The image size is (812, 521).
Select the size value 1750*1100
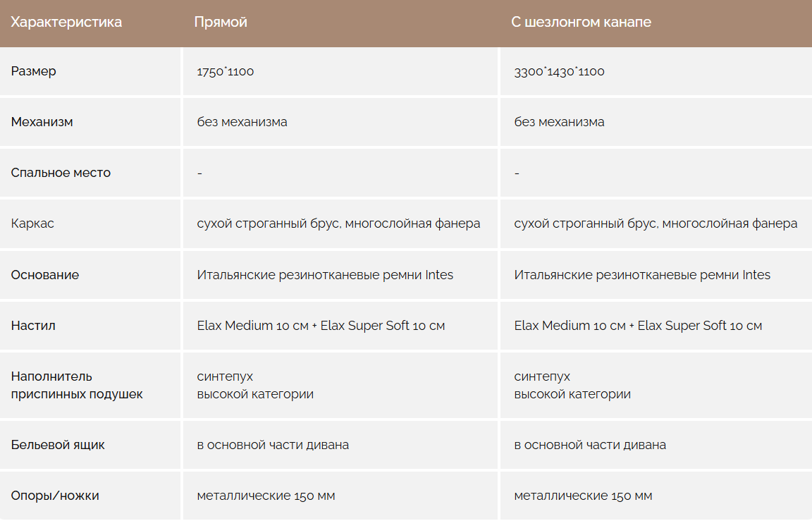[x=226, y=71]
